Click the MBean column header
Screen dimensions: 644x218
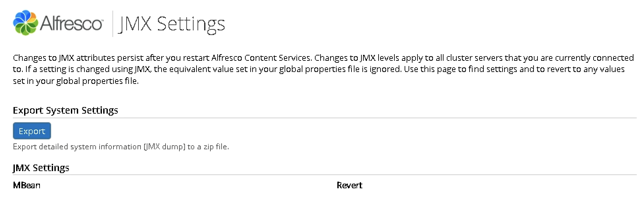27,185
